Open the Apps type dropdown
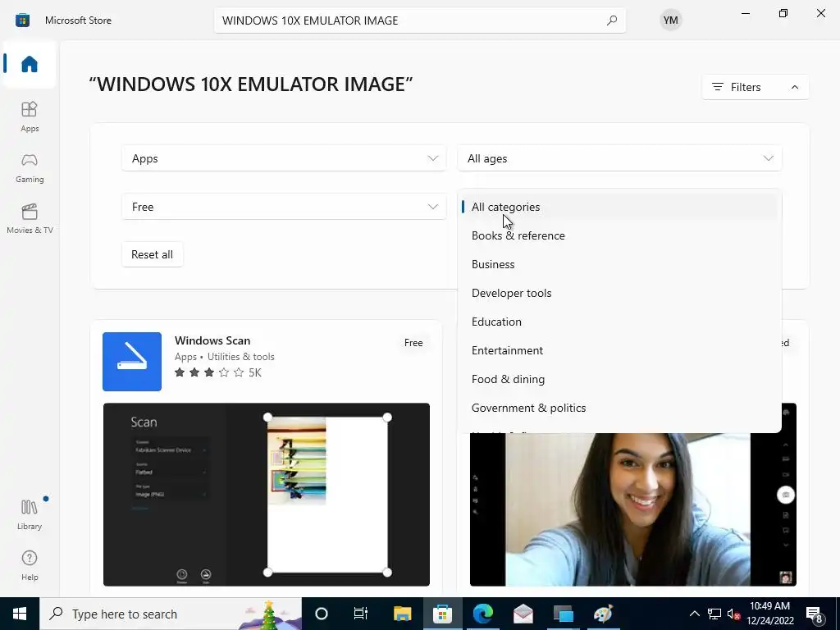This screenshot has width=840, height=630. tap(284, 158)
